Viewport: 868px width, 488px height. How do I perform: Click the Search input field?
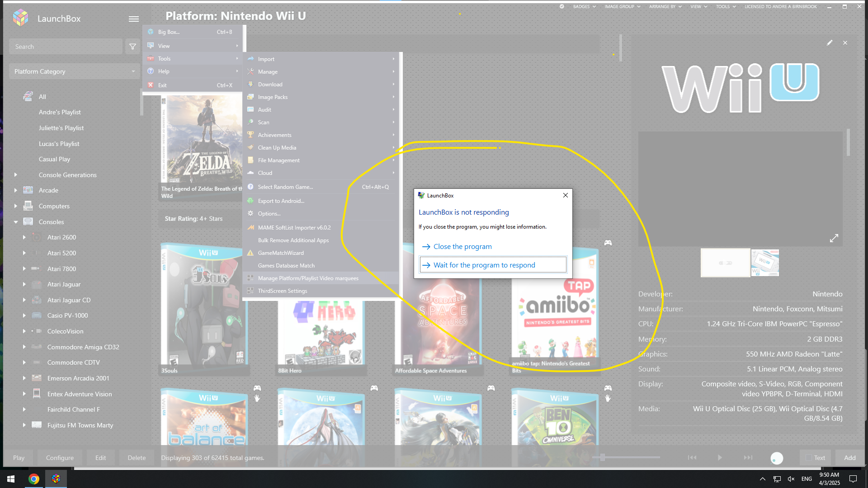coord(66,47)
